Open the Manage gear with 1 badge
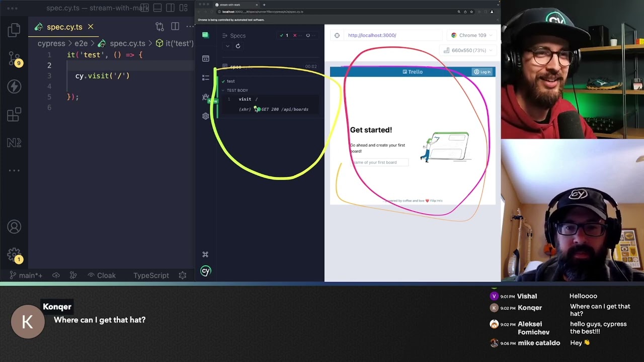Viewport: 644px width, 362px height. click(x=14, y=255)
